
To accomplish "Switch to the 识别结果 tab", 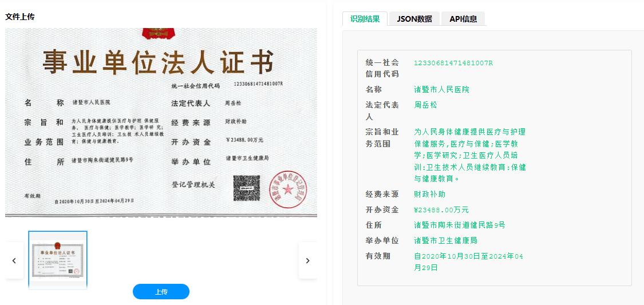I will [365, 19].
